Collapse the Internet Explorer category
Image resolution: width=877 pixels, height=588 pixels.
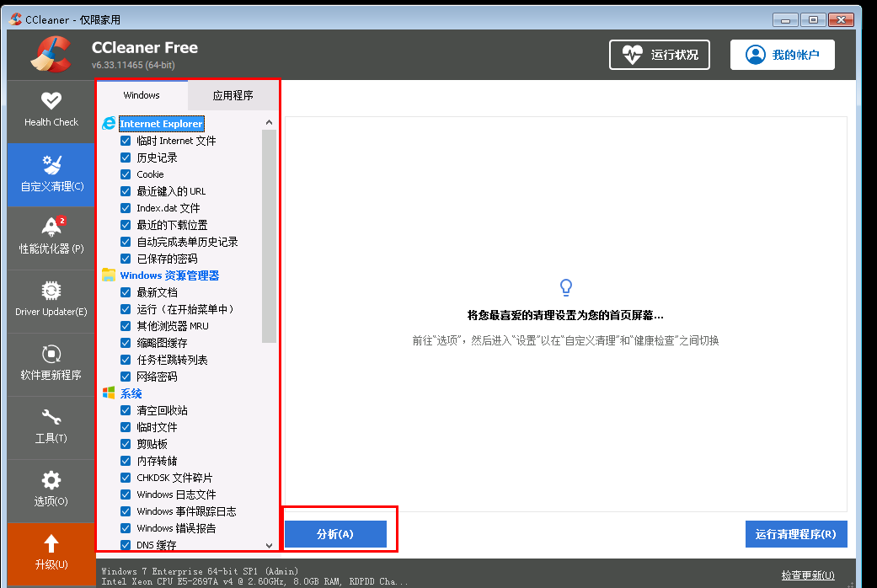tap(161, 124)
